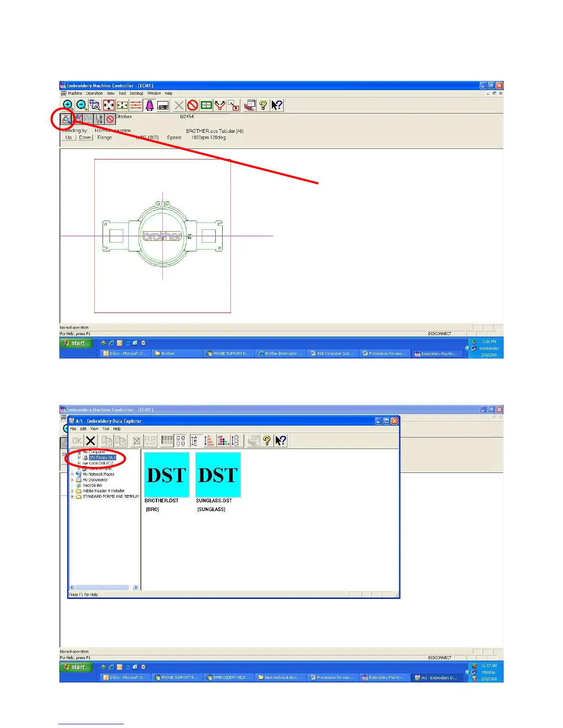Expand the My Network Places tree node
Image resolution: width=563 pixels, height=728 pixels.
point(72,474)
